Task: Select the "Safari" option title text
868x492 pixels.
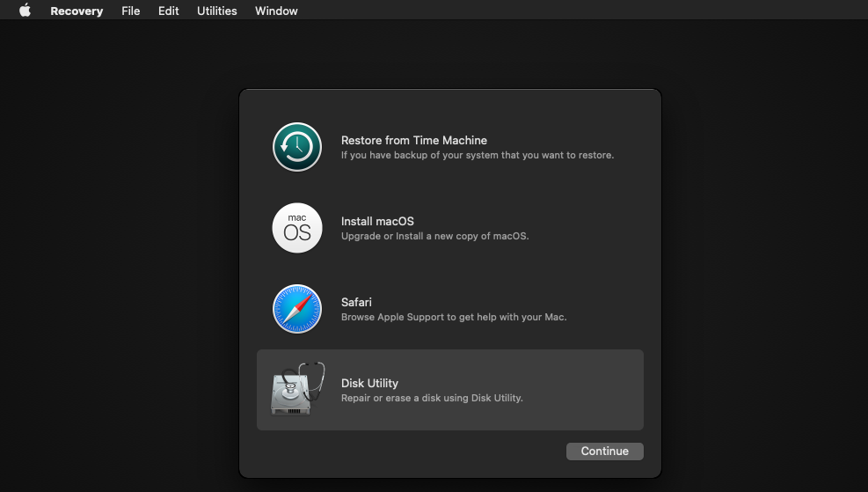Action: click(356, 302)
